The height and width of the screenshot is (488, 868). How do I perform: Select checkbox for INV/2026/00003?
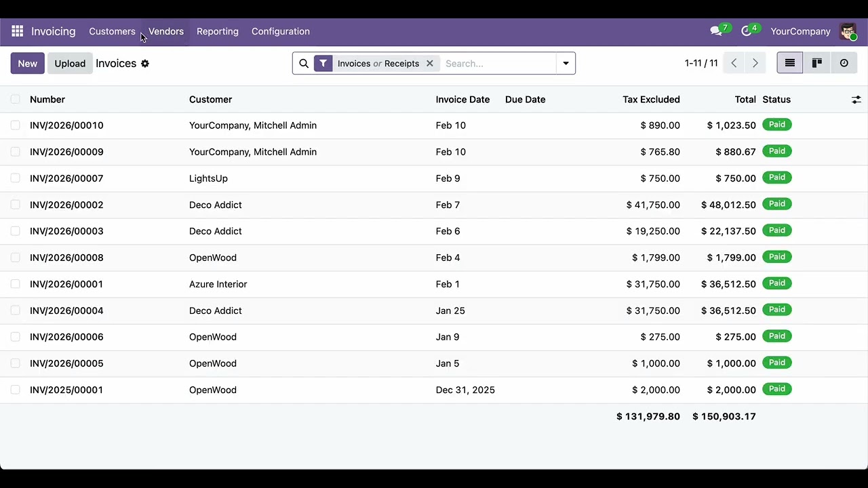pos(15,231)
